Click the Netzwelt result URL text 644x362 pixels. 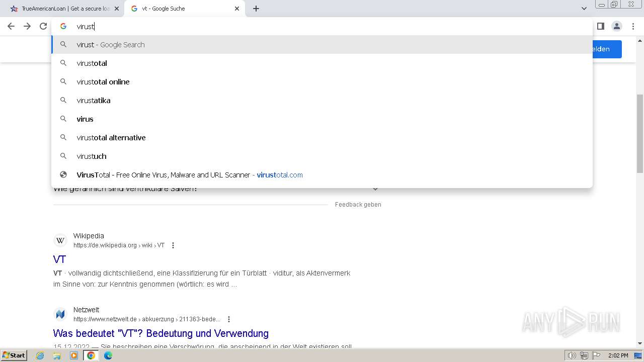(x=147, y=319)
